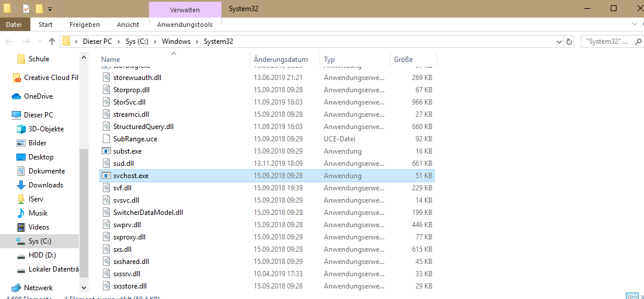This screenshot has width=644, height=299.
Task: Switch to the Start ribbon tab
Action: (x=46, y=25)
